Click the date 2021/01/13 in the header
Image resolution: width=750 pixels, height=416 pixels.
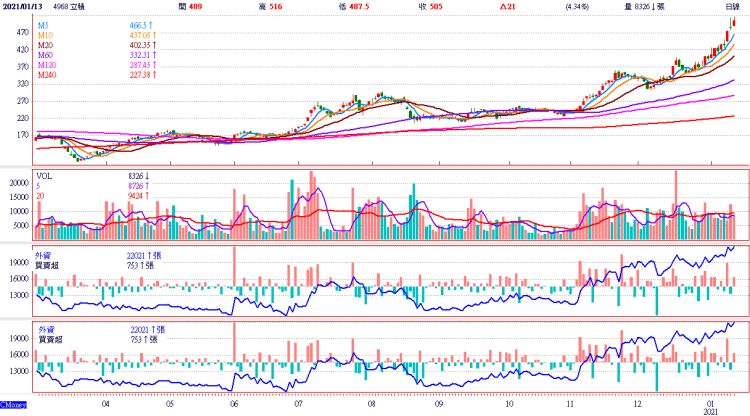pos(24,6)
